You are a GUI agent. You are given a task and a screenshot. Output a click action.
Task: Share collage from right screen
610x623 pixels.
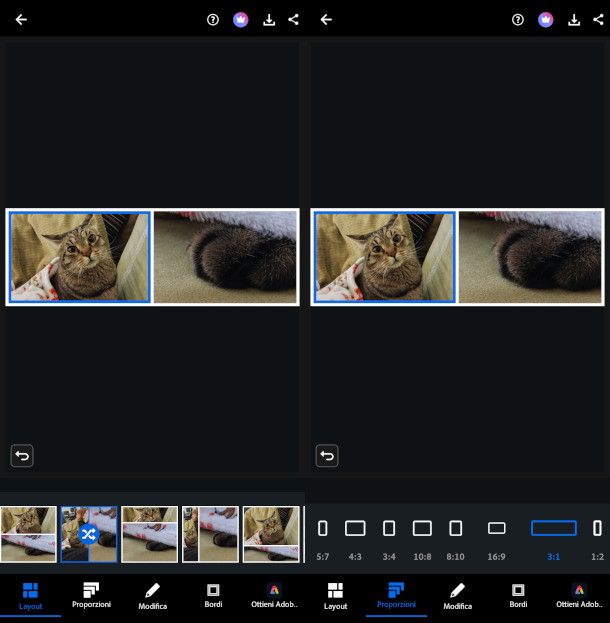click(x=598, y=19)
